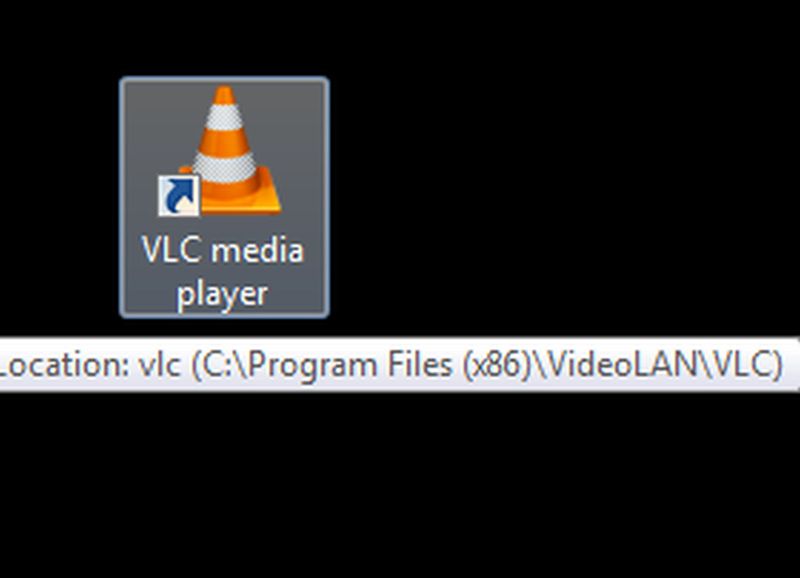Click the "Location:" text in the tooltip

(x=64, y=365)
